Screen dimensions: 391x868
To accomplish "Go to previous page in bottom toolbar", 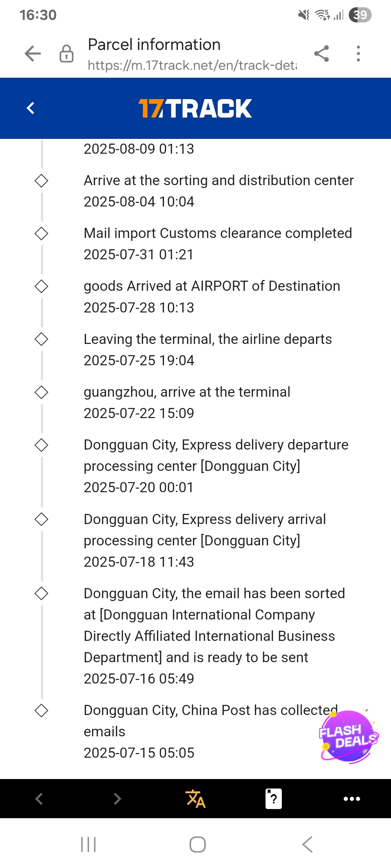I will tap(39, 799).
